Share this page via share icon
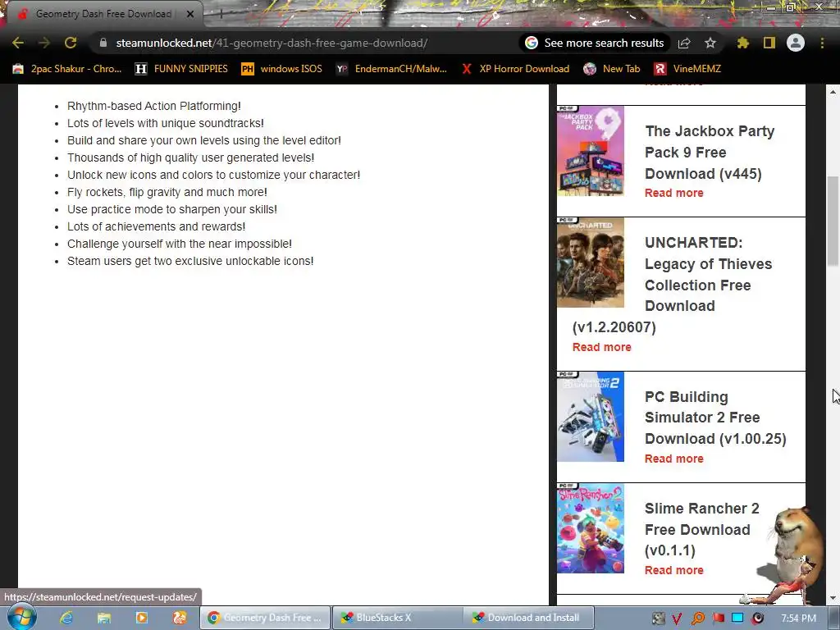The height and width of the screenshot is (630, 840). [684, 43]
